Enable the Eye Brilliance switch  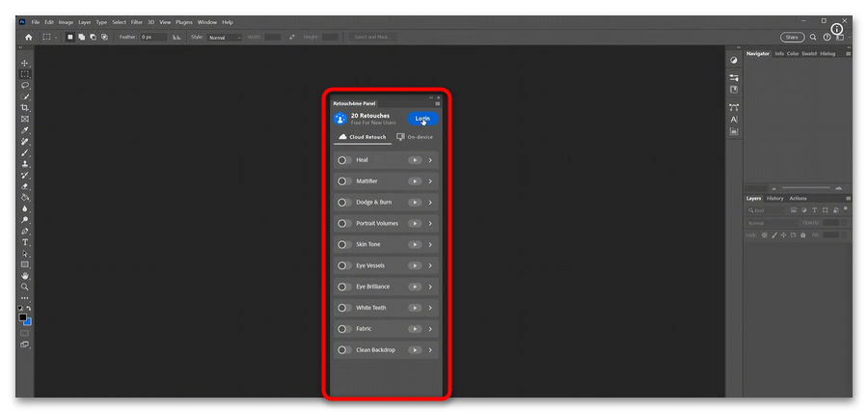pyautogui.click(x=344, y=287)
